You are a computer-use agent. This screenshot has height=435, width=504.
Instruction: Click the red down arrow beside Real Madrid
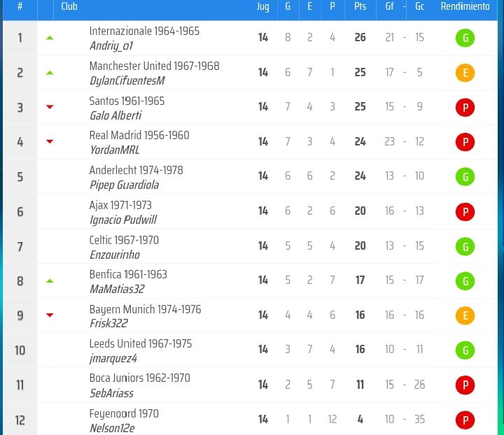50,141
